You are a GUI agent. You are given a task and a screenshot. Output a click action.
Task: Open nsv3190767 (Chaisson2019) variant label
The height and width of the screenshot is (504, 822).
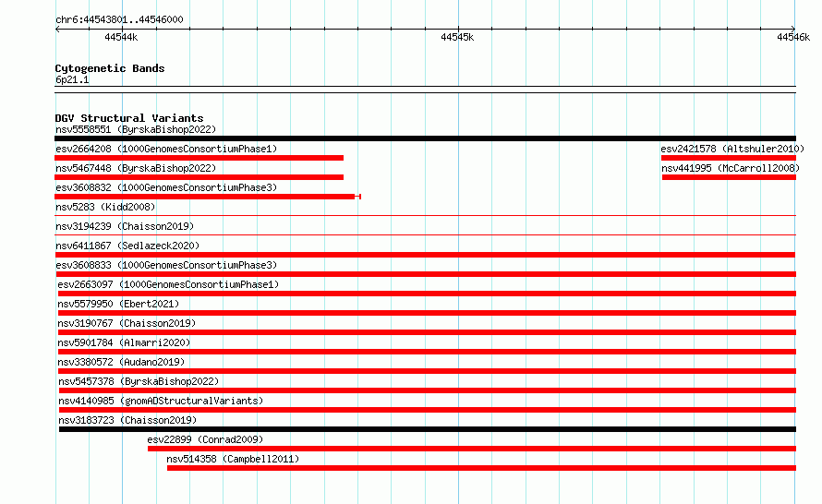[127, 323]
